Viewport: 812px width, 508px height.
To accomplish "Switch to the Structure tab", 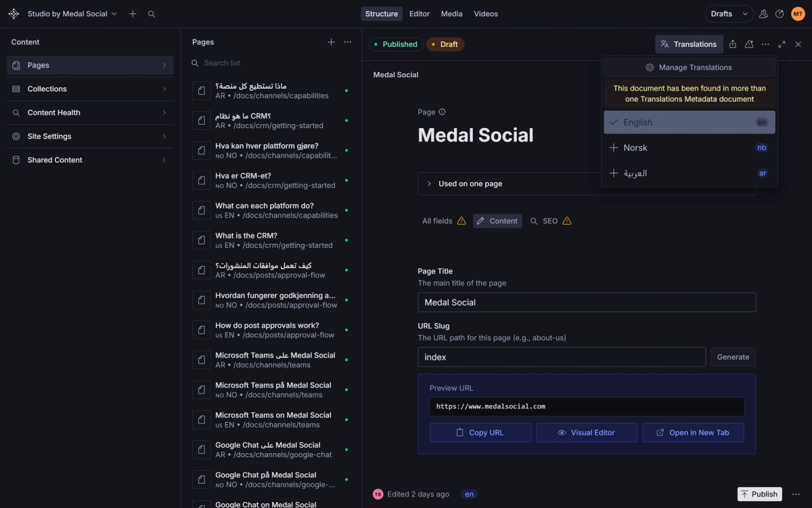I will (382, 14).
